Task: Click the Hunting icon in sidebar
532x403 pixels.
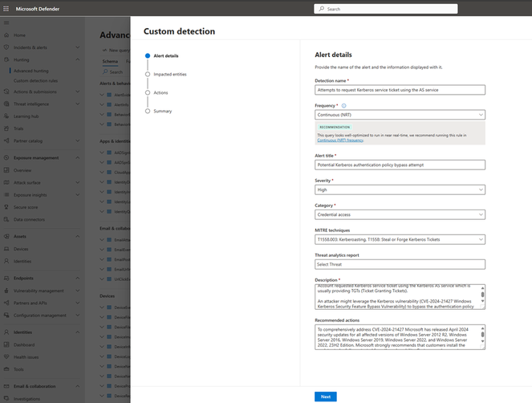Action: click(x=6, y=59)
